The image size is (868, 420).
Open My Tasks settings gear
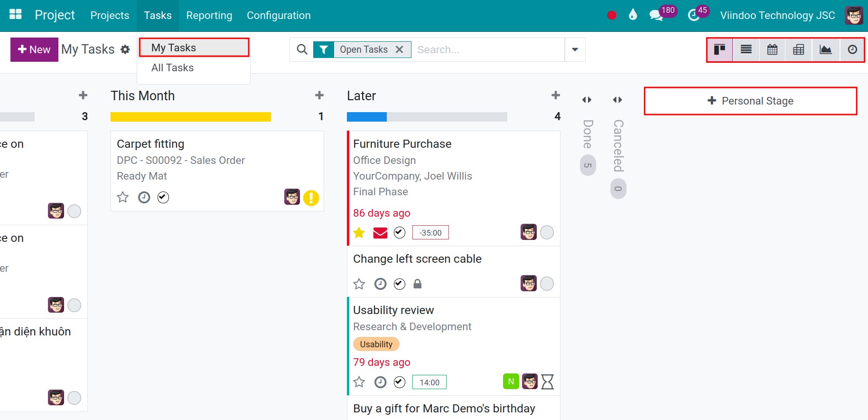(x=125, y=49)
